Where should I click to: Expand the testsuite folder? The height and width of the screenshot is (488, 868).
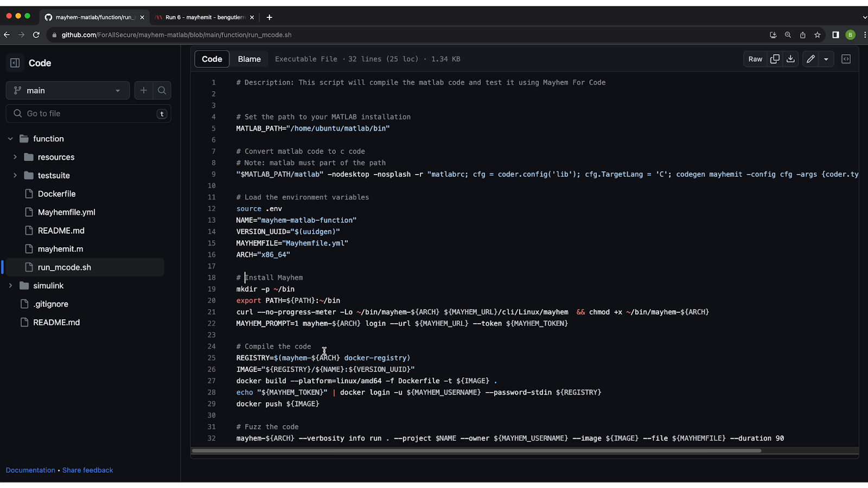pyautogui.click(x=15, y=176)
